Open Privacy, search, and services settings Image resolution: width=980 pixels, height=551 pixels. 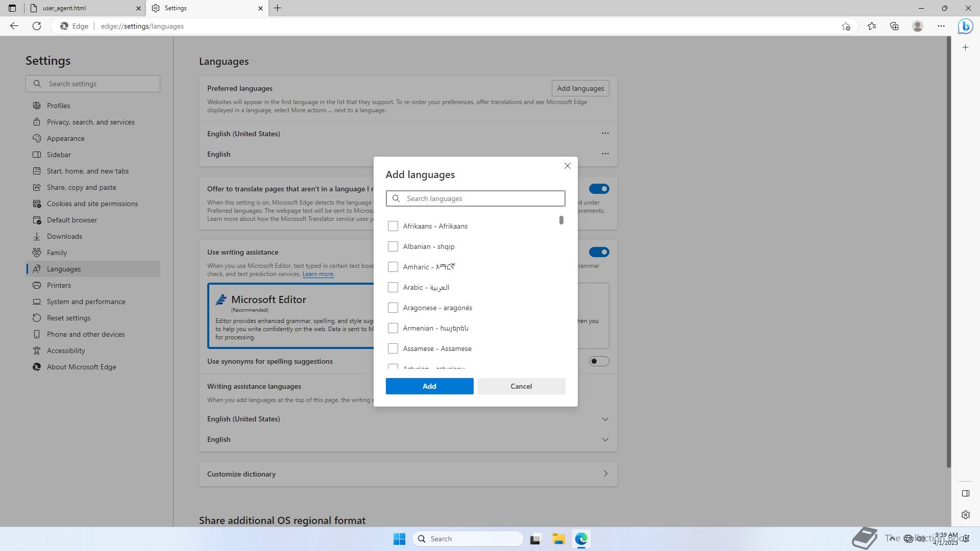point(90,122)
